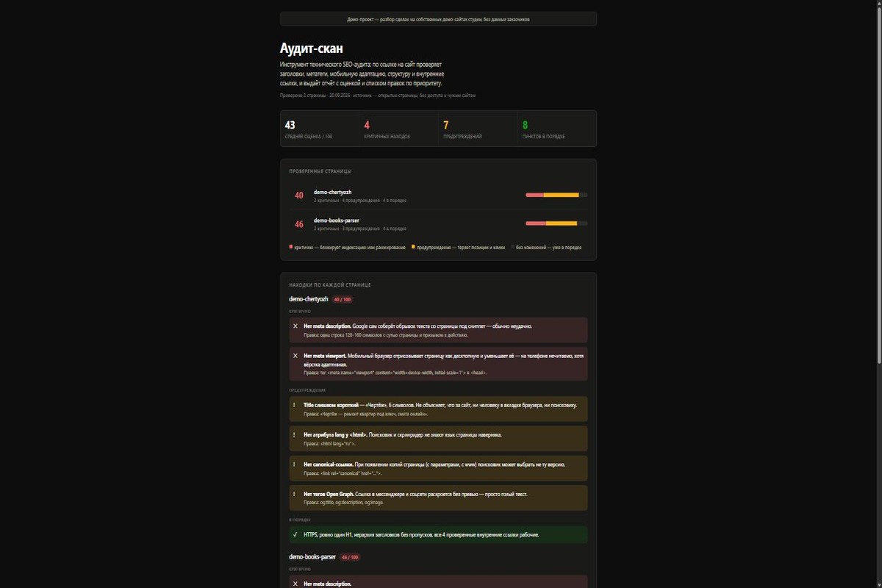This screenshot has height=588, width=882.
Task: Click the exclamation icon on "Нет тегов Open Graph" card
Action: pos(295,494)
